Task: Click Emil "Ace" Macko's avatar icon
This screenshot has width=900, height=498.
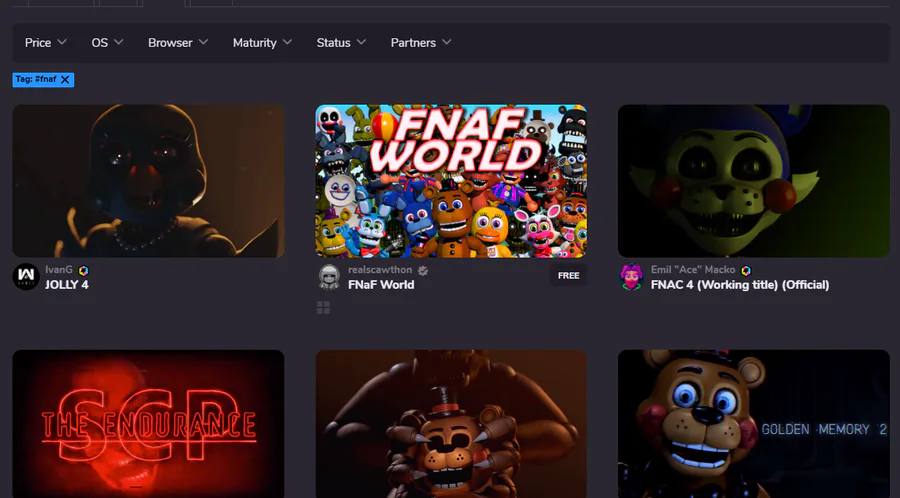Action: click(x=631, y=277)
